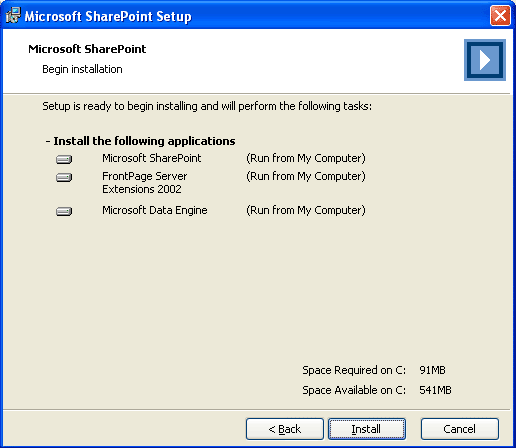Click the Install button

click(x=367, y=429)
